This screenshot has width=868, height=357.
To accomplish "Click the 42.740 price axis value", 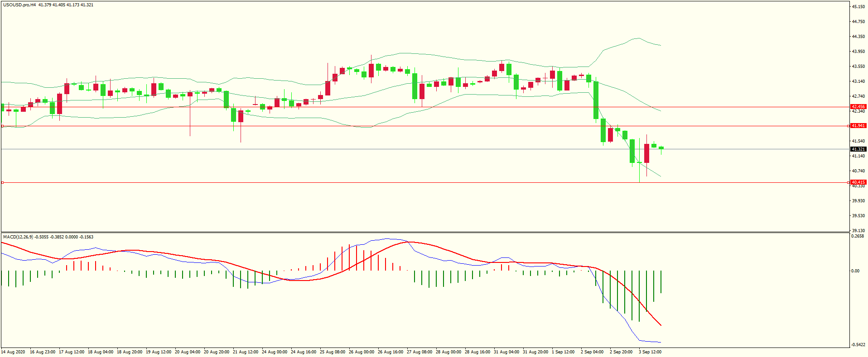I will [858, 96].
